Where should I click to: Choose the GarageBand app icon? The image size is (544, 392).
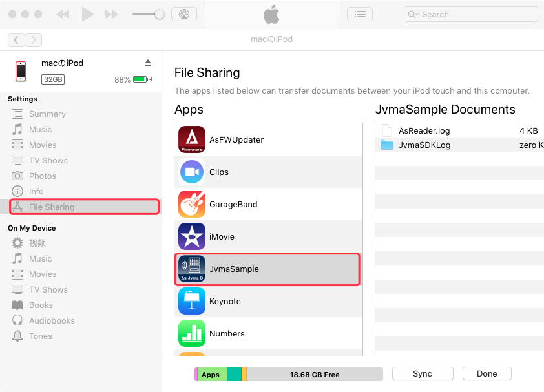pyautogui.click(x=191, y=204)
